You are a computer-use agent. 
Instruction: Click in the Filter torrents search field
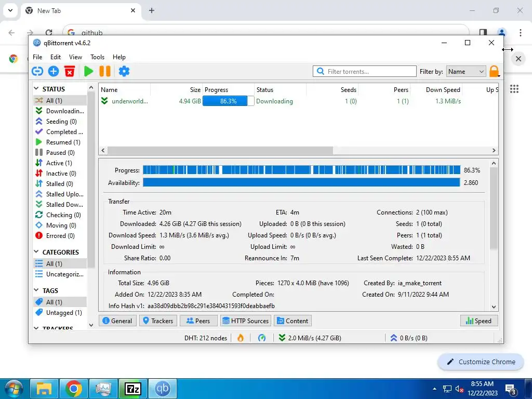tap(365, 71)
